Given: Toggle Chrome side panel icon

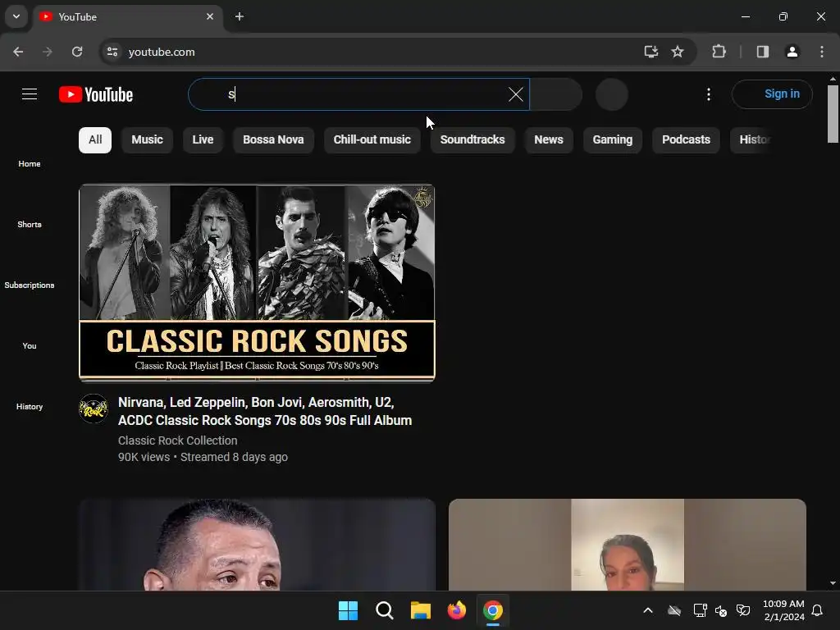Looking at the screenshot, I should tap(763, 52).
